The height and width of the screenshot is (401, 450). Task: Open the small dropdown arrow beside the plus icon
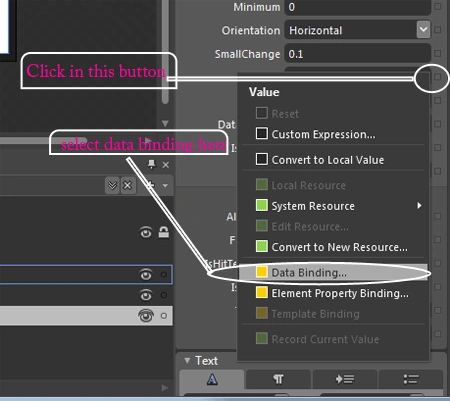click(165, 186)
